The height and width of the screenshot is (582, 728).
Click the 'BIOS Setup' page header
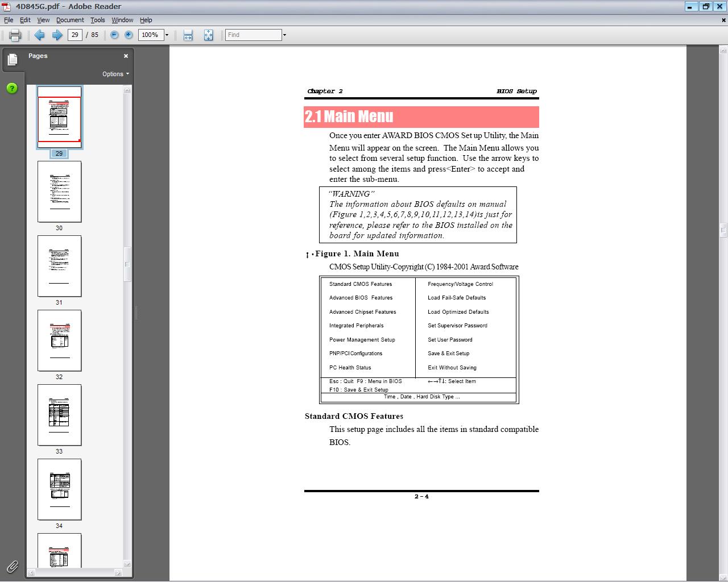(516, 92)
